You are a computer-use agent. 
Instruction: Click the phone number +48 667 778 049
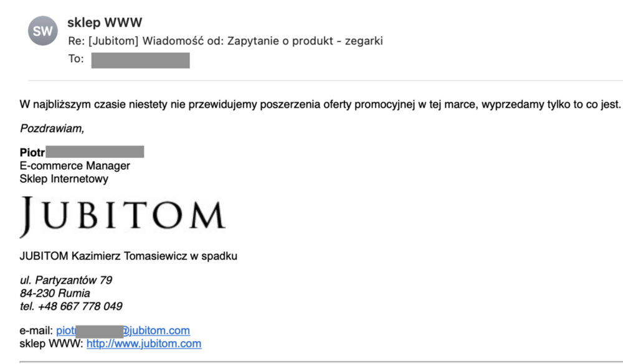click(x=80, y=306)
